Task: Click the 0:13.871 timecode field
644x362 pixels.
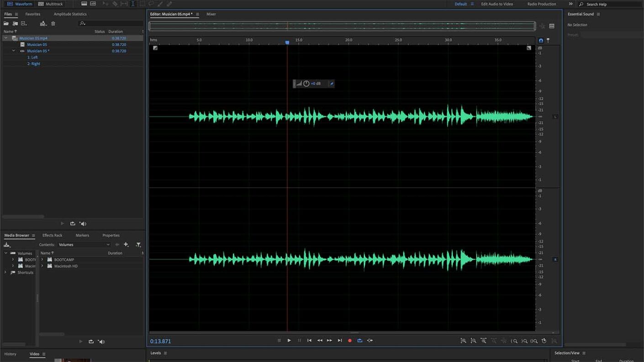Action: 160,340
